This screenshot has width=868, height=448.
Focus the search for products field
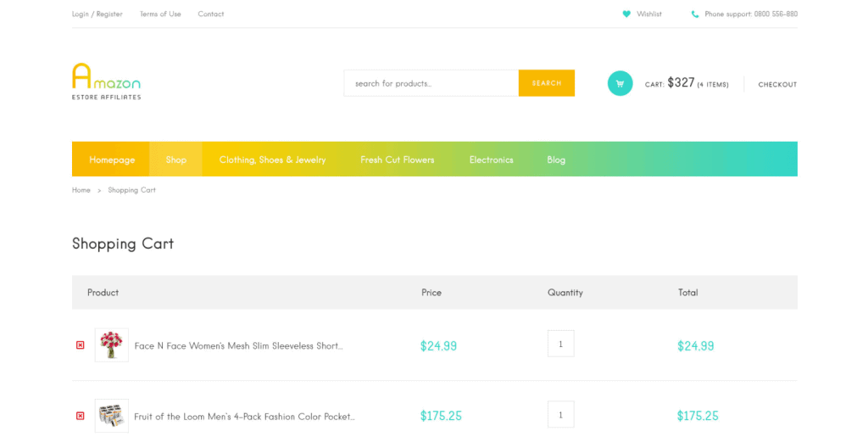pyautogui.click(x=431, y=83)
